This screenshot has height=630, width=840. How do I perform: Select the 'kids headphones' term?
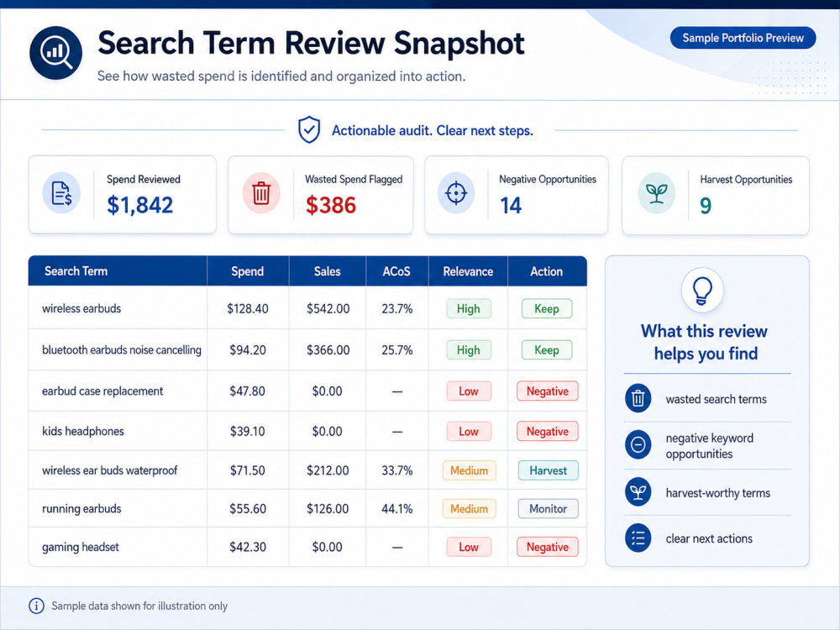(83, 431)
